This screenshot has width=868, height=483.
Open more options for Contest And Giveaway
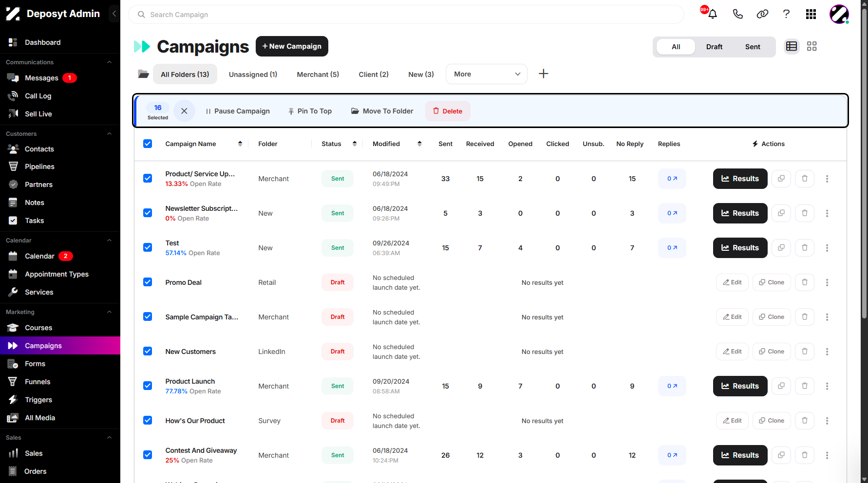pos(827,455)
